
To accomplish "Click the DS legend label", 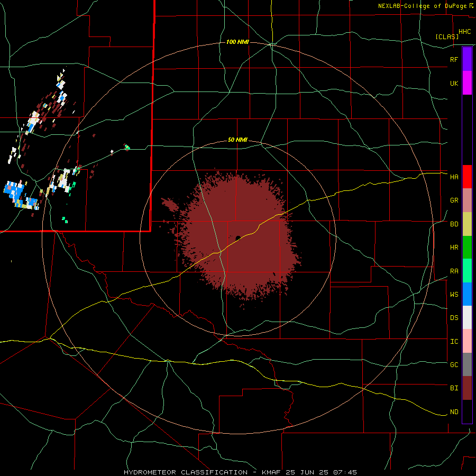I will (454, 317).
